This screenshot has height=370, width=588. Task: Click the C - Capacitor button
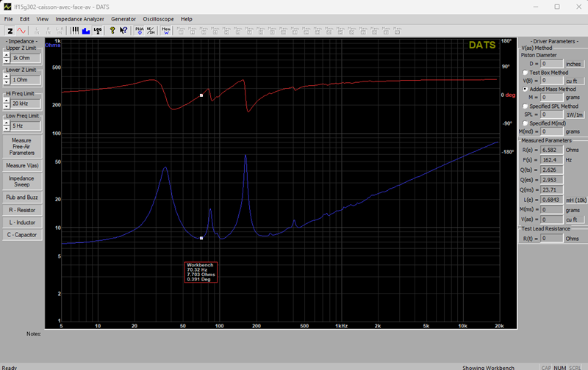(x=22, y=235)
